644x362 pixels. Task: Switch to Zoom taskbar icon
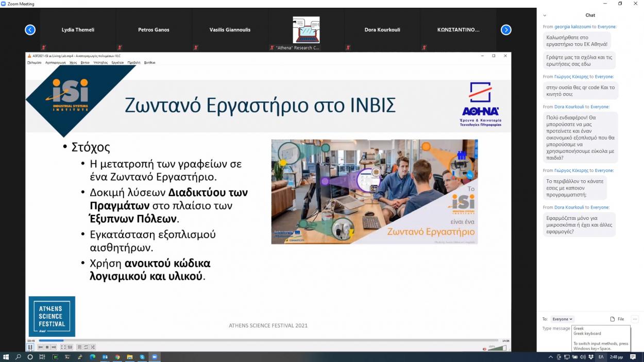[x=155, y=357]
